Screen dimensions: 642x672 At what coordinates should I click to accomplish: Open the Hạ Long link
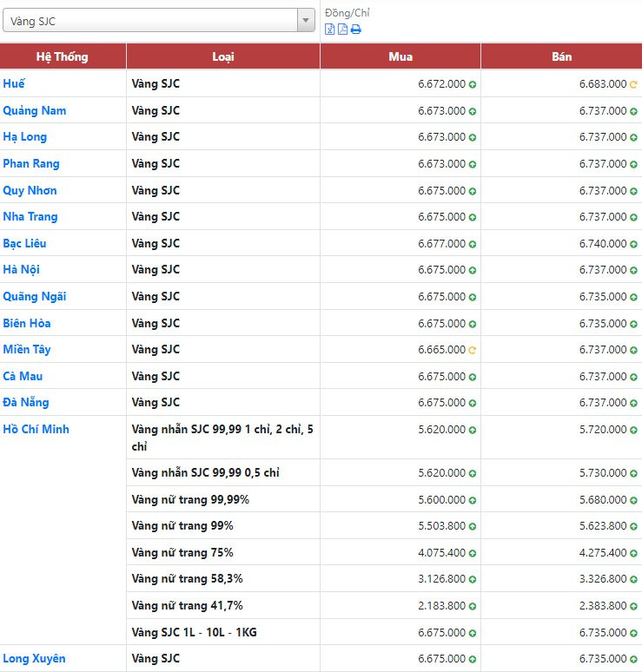[x=25, y=137]
